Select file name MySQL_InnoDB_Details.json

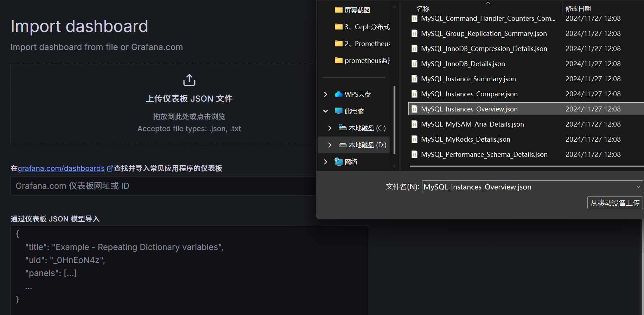coord(463,64)
